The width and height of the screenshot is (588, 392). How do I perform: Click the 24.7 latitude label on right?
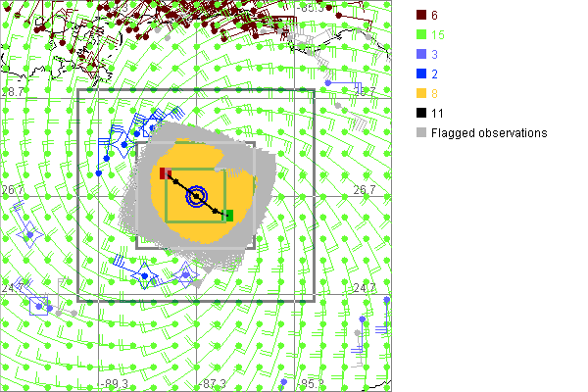tap(364, 287)
